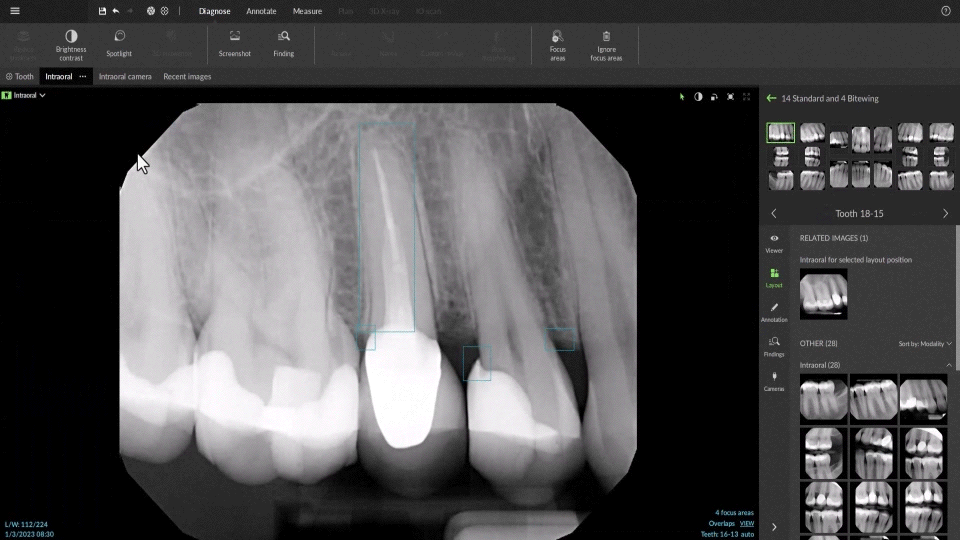Open the Intraoral camera tab
960x540 pixels.
pos(125,77)
